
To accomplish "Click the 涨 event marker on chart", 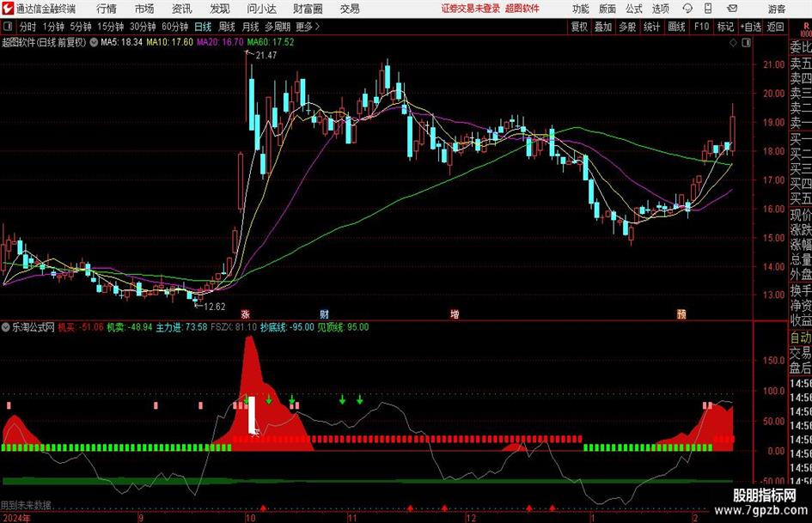I will 246,313.
